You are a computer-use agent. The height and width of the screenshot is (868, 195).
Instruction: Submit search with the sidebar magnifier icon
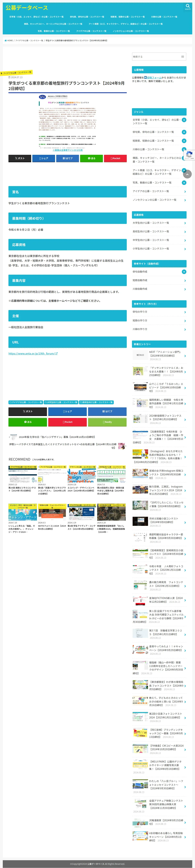pos(182,57)
